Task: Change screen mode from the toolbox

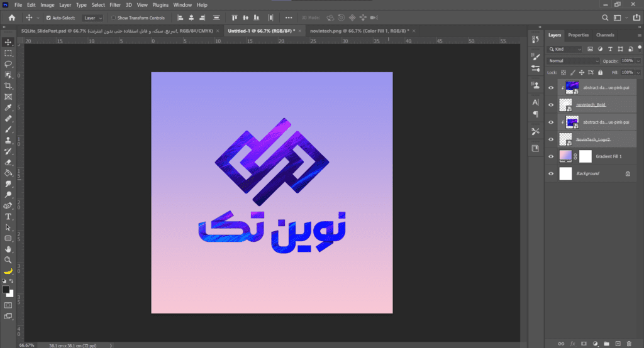Action: (x=8, y=316)
